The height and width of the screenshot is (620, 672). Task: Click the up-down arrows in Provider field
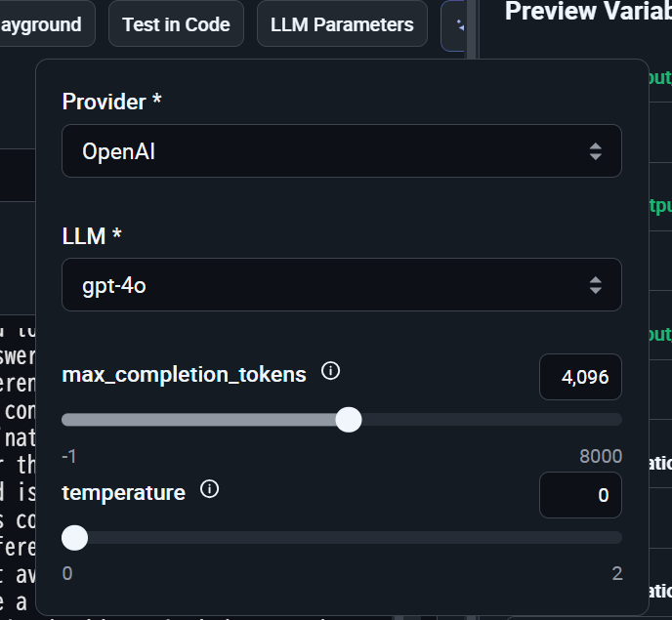(596, 151)
